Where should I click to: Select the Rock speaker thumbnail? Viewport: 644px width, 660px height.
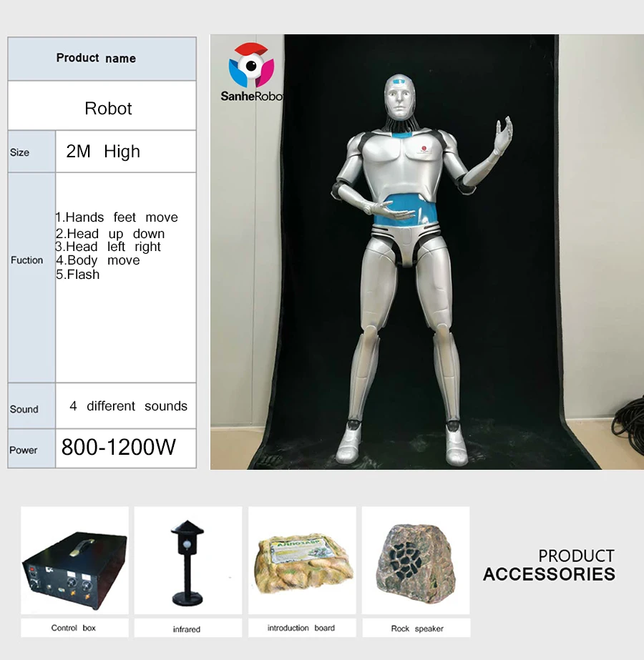(x=416, y=560)
